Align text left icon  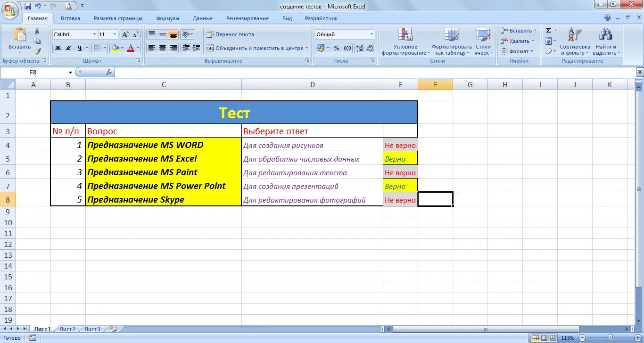152,48
